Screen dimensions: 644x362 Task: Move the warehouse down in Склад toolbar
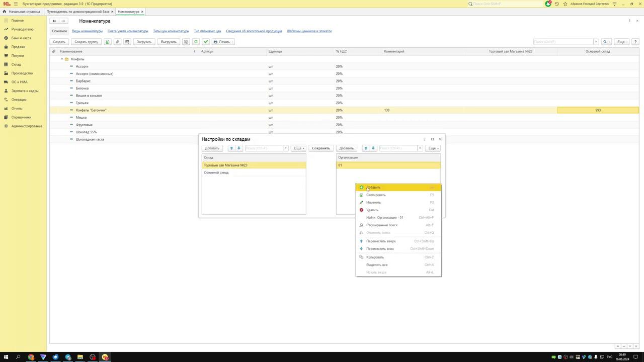239,148
